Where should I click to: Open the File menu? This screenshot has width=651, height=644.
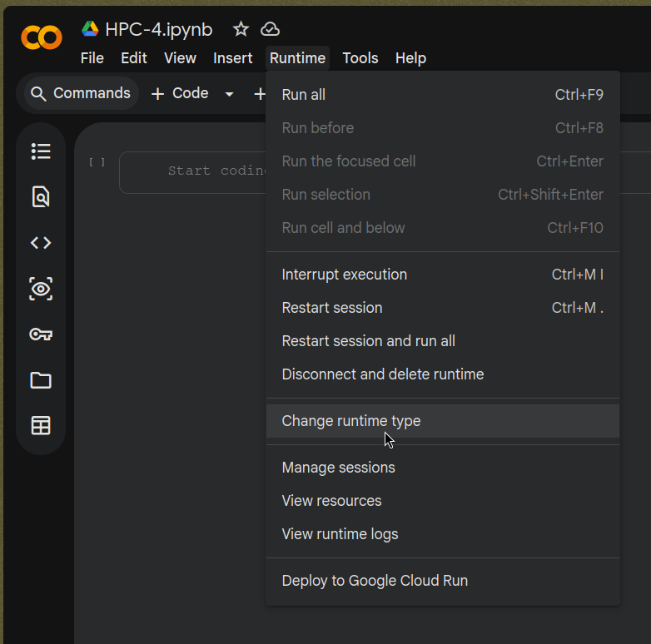tap(92, 58)
